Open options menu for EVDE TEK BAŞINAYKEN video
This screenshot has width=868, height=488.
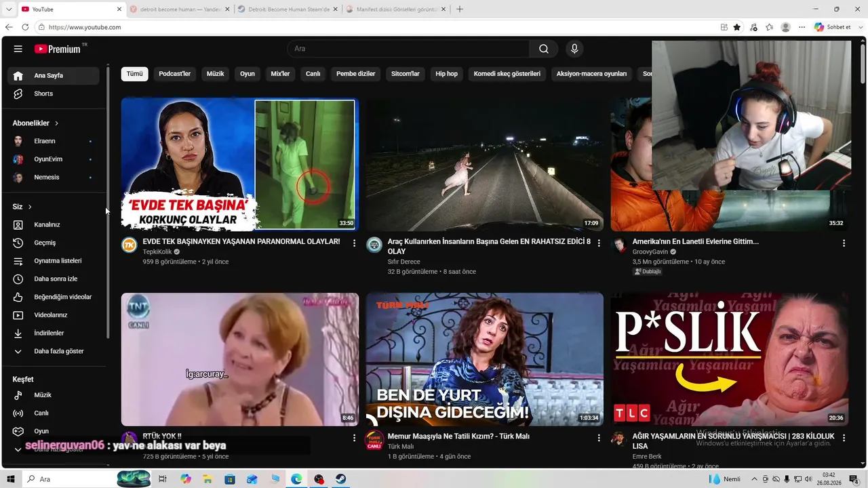354,243
